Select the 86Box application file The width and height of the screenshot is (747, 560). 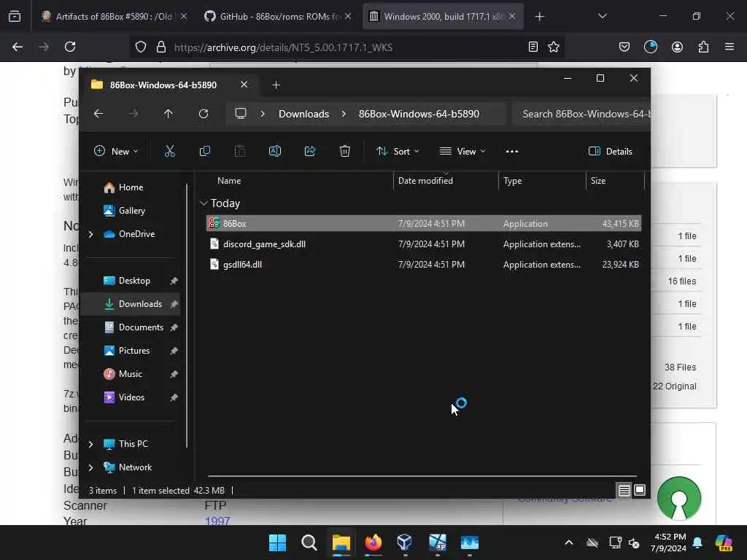point(424,223)
